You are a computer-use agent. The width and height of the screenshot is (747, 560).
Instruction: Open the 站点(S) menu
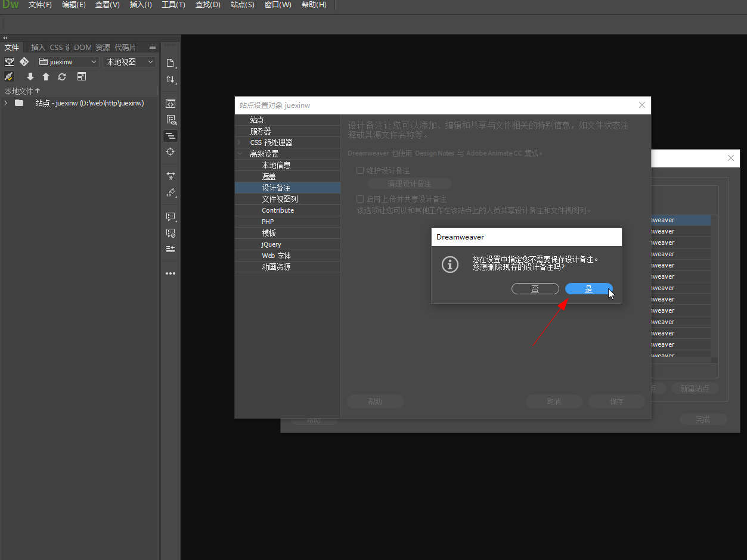coord(243,5)
